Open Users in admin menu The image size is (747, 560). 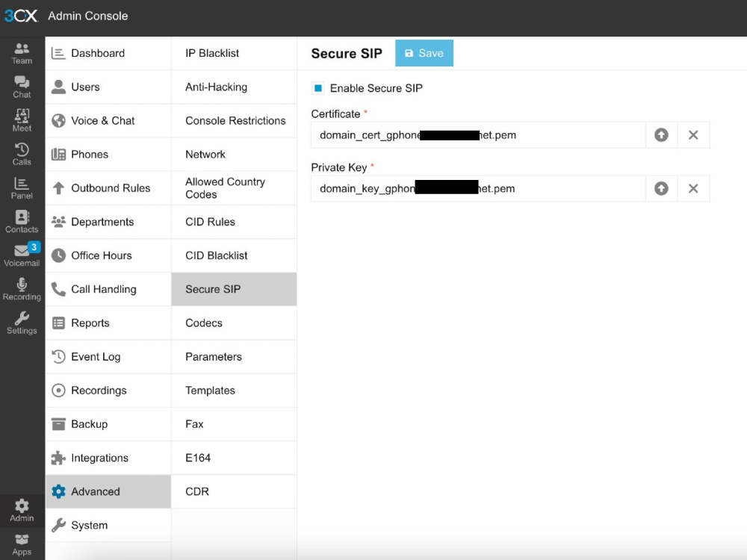(x=108, y=87)
